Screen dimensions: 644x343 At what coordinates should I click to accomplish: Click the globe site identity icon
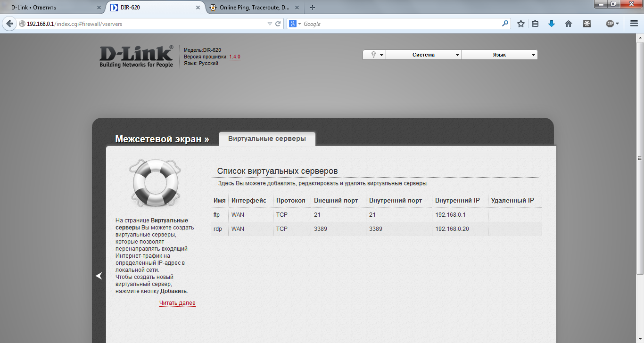[22, 24]
